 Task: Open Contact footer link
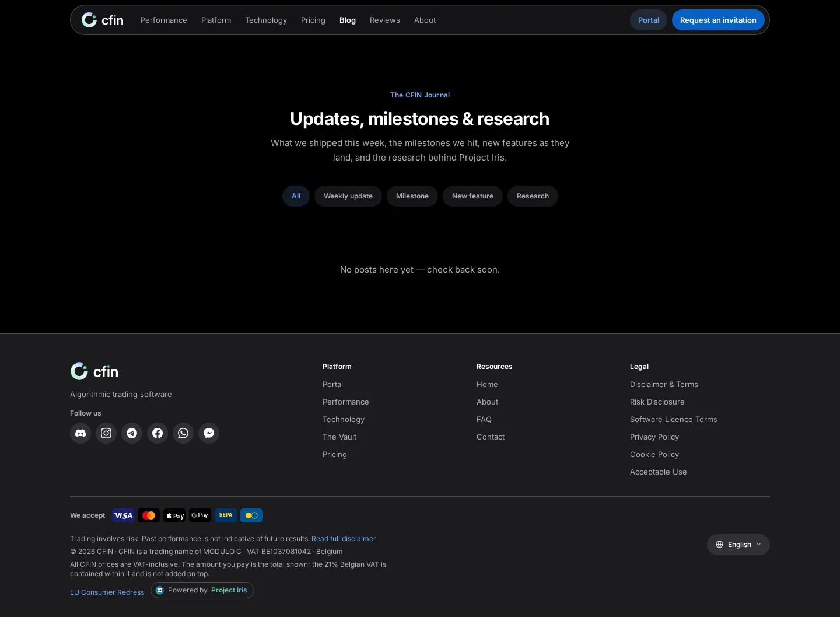tap(491, 437)
